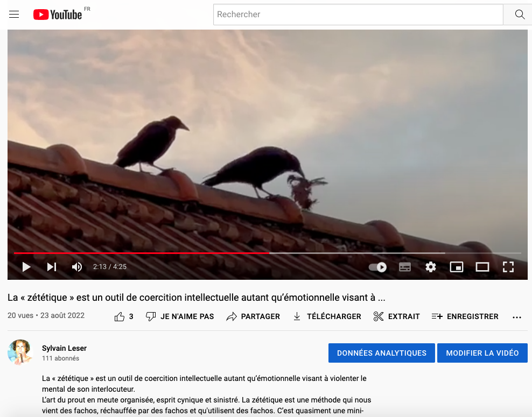Focus the Rechercher search field
The width and height of the screenshot is (532, 417).
tap(358, 15)
